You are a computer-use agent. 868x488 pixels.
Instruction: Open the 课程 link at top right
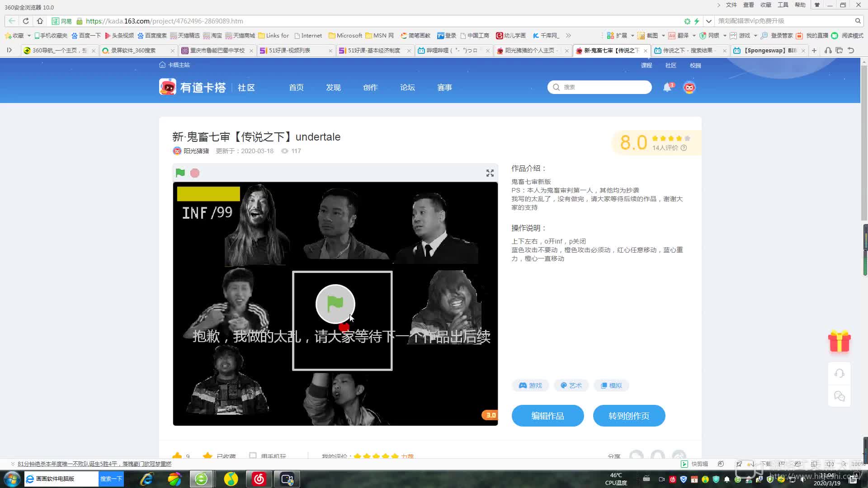pyautogui.click(x=646, y=66)
